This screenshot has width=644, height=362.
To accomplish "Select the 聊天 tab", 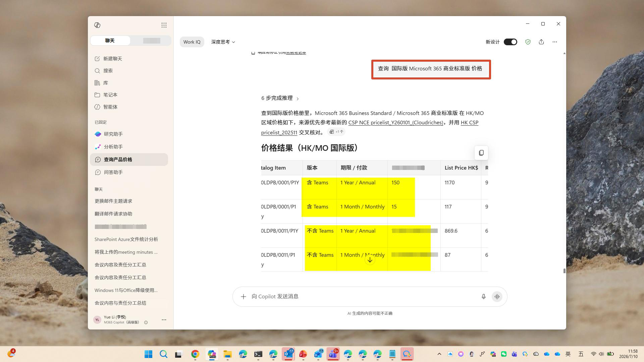I will [x=110, y=41].
